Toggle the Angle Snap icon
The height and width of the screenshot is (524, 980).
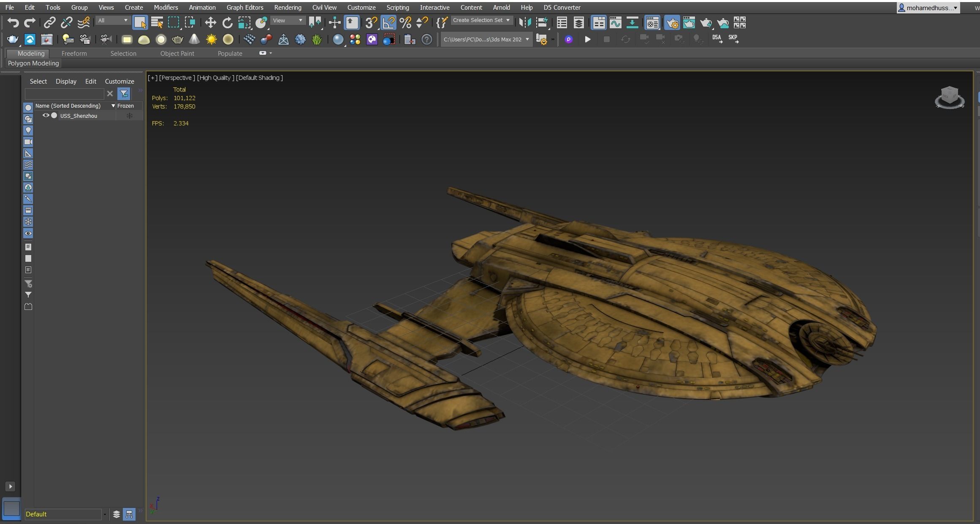pos(388,22)
